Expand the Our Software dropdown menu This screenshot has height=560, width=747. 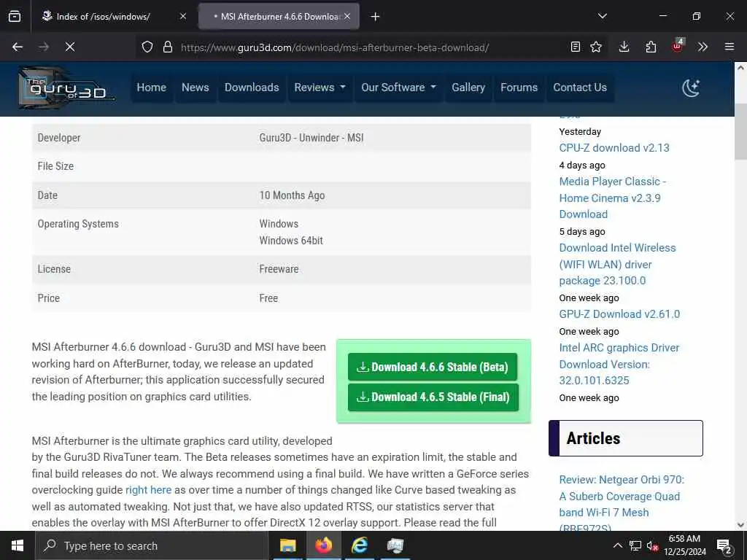[398, 87]
